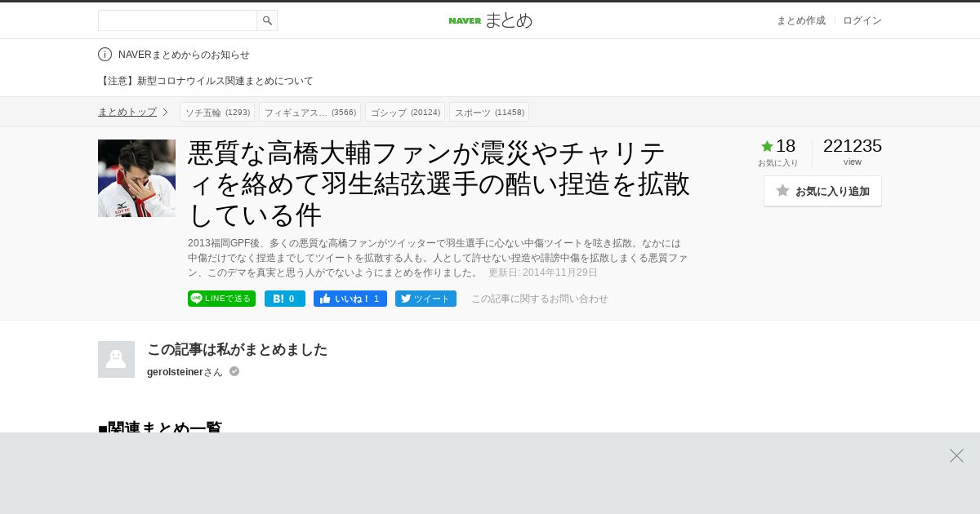Click the 221235 view count
The height and width of the screenshot is (514, 980).
pyautogui.click(x=853, y=146)
